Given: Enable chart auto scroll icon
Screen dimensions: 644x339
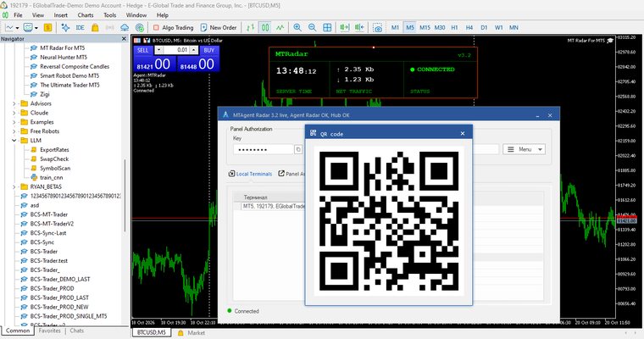Looking at the screenshot, I should coord(344,27).
